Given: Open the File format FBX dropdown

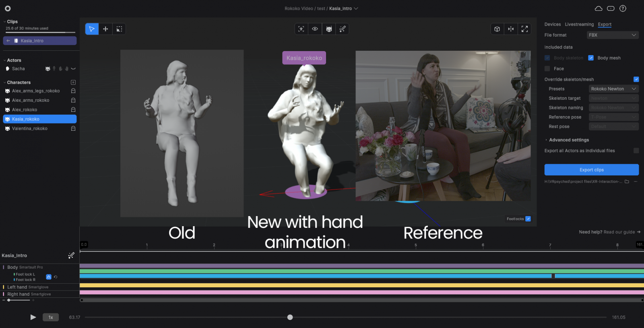Looking at the screenshot, I should pos(613,35).
